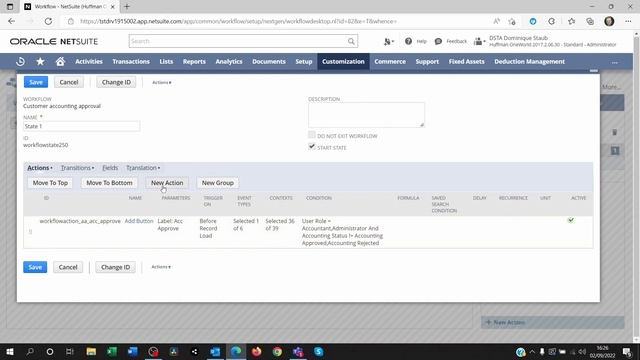Click the Move To Top button
This screenshot has height=360, width=640.
(50, 183)
